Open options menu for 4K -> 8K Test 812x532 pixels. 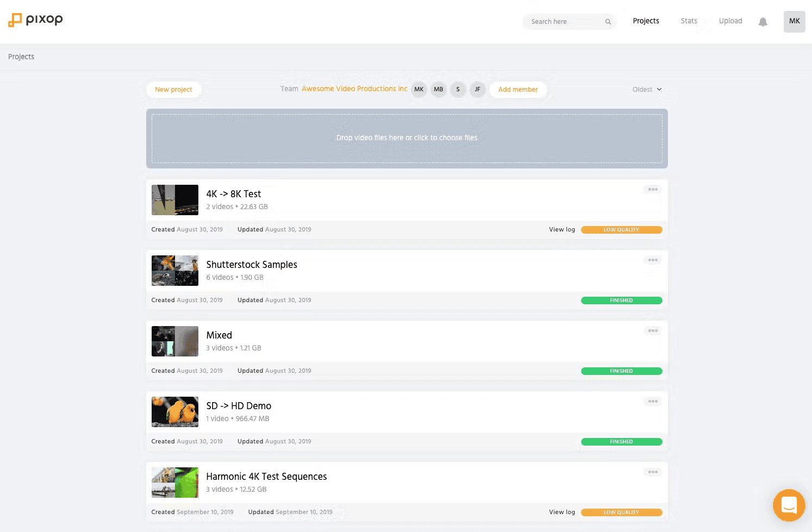pos(653,190)
